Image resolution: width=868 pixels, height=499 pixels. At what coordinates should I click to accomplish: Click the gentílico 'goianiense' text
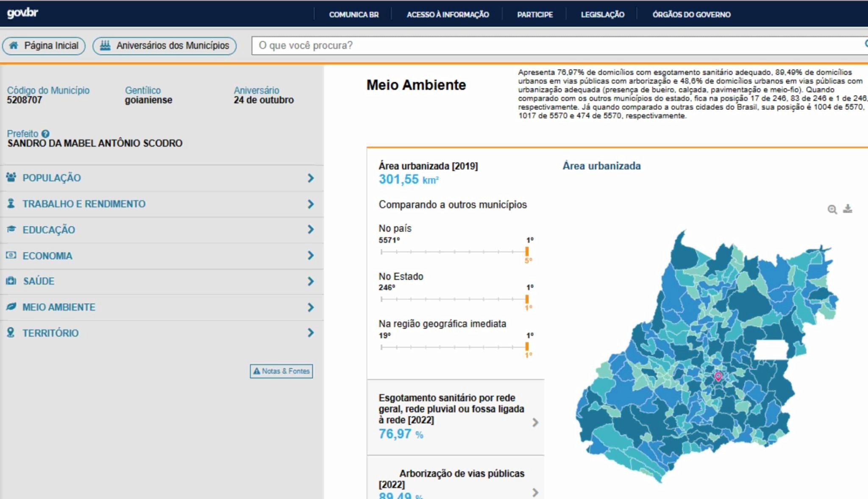point(148,100)
